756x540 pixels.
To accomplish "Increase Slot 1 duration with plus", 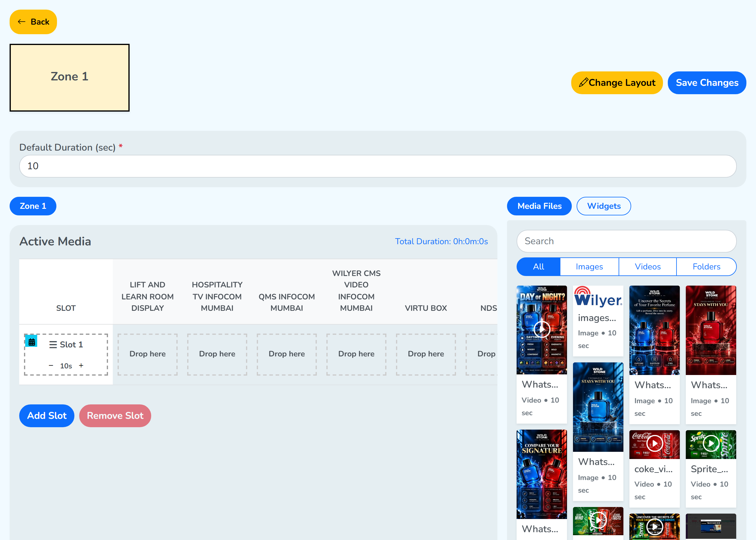I will tap(81, 365).
